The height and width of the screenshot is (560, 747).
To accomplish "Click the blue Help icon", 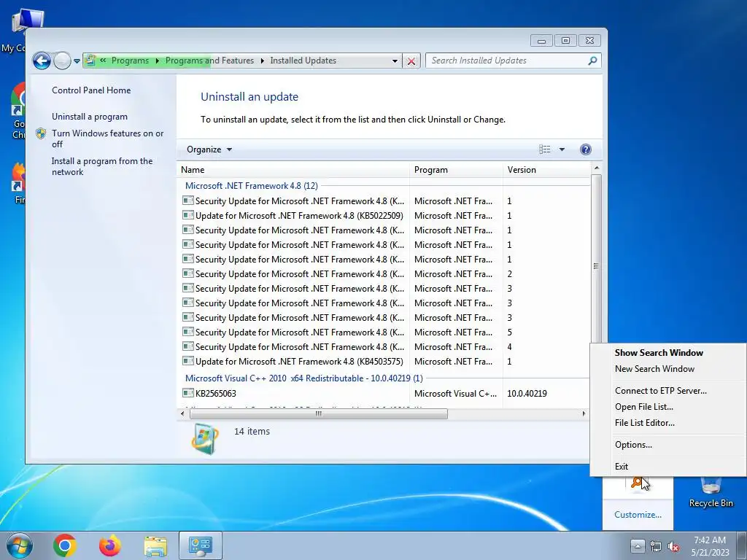I will pos(586,149).
